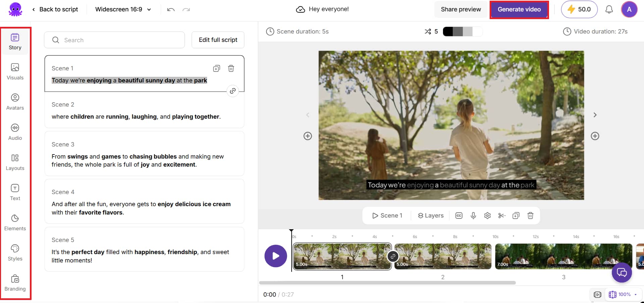Pick the light gray color swatch
This screenshot has width=644, height=303.
tap(467, 32)
